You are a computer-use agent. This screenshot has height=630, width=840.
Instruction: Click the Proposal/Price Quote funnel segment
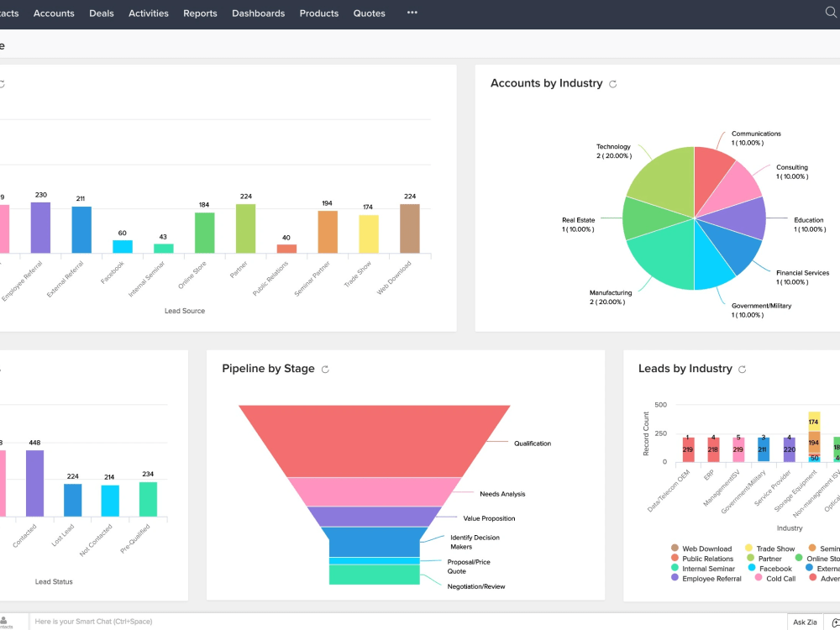click(x=374, y=561)
